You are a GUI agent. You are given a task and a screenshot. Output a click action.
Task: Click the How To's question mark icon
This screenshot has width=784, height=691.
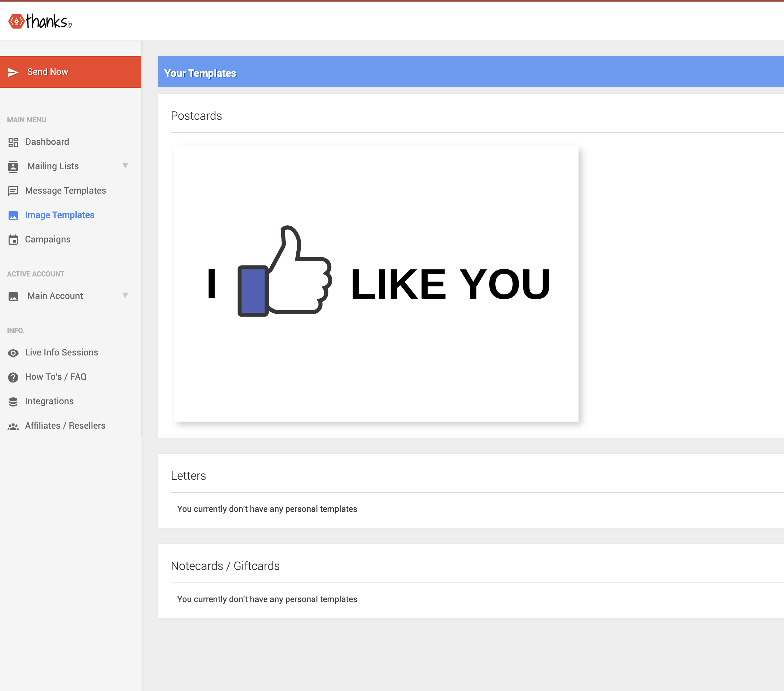(13, 378)
